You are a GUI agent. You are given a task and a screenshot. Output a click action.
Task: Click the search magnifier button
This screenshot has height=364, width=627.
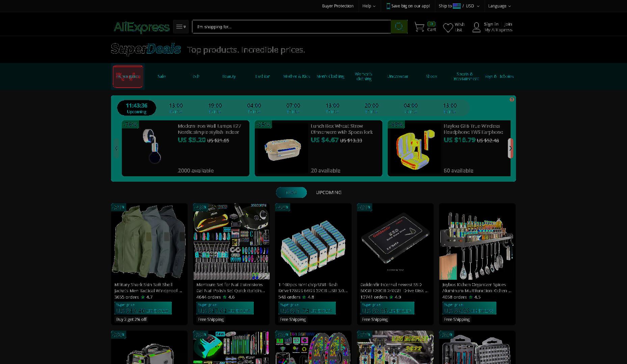click(399, 27)
